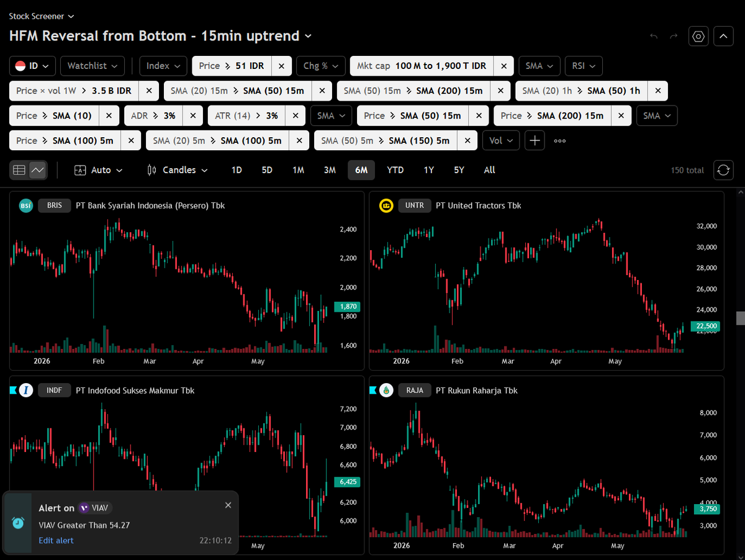
Task: Open the screen name HFM Reversal dropdown
Action: [x=161, y=36]
